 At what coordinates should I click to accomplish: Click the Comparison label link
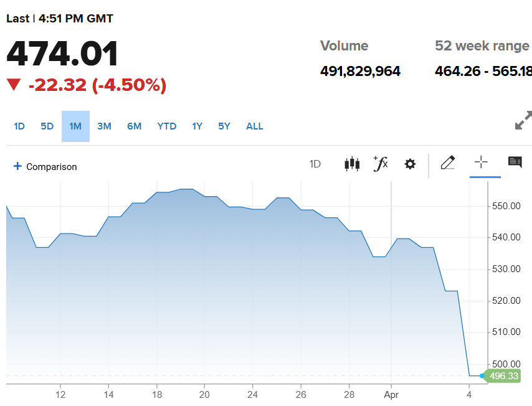52,167
